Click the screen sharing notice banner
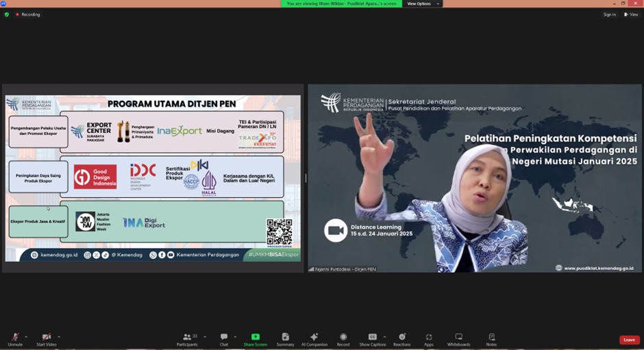Viewport: 644px width, 350px height. tap(341, 3)
